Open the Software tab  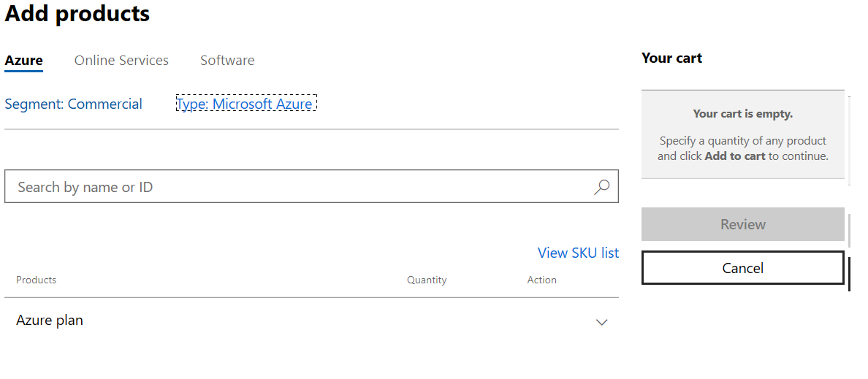click(x=227, y=61)
